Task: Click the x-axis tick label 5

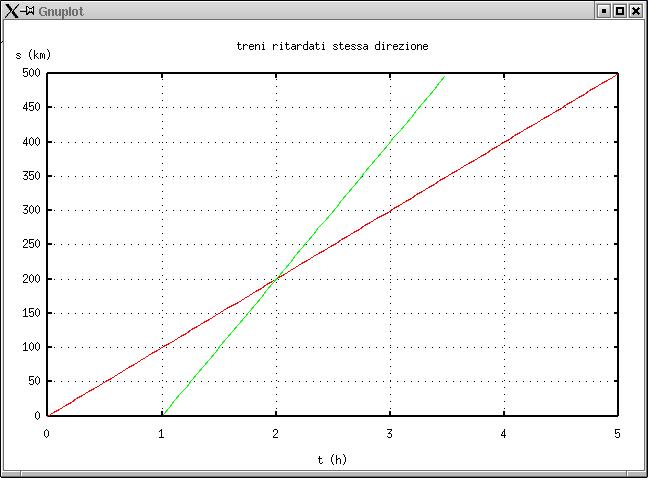Action: pyautogui.click(x=617, y=433)
